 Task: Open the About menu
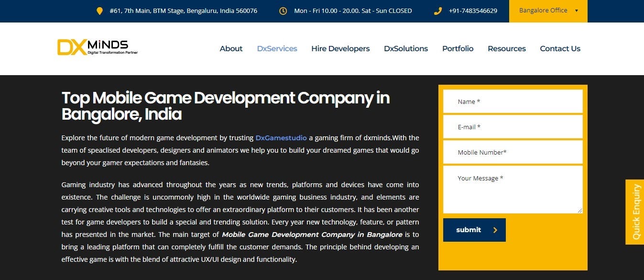click(231, 48)
